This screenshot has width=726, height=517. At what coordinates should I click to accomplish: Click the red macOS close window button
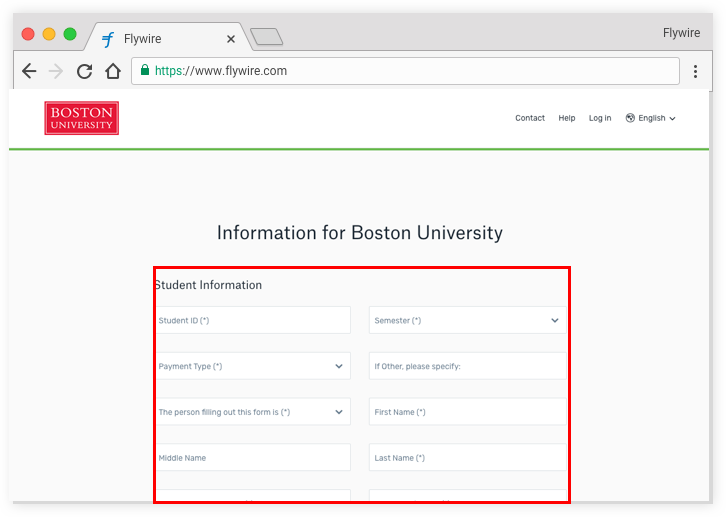click(x=28, y=34)
